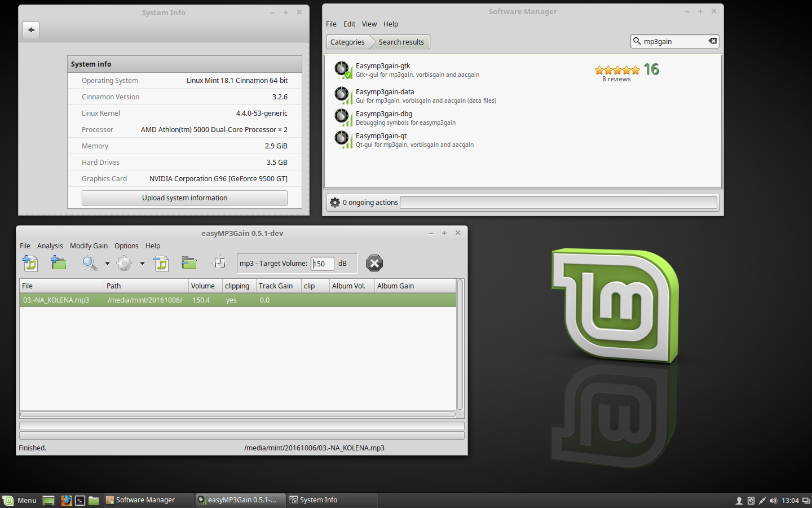The width and height of the screenshot is (812, 508).
Task: Click the back arrow button in System Info
Action: tap(31, 30)
